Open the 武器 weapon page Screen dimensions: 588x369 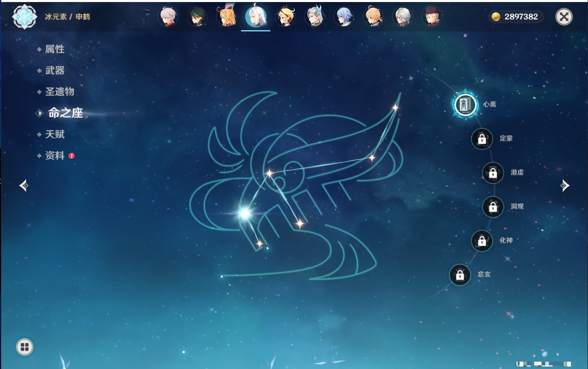[x=55, y=71]
